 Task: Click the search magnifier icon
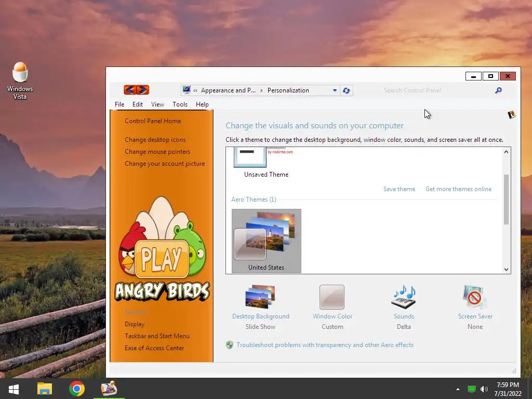point(498,90)
